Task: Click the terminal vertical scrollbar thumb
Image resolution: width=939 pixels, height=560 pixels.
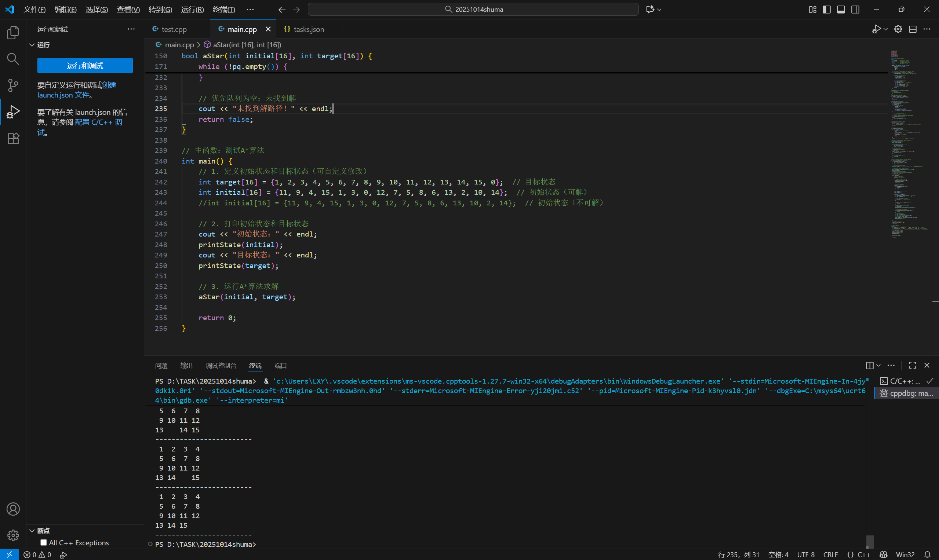Action: click(x=870, y=541)
